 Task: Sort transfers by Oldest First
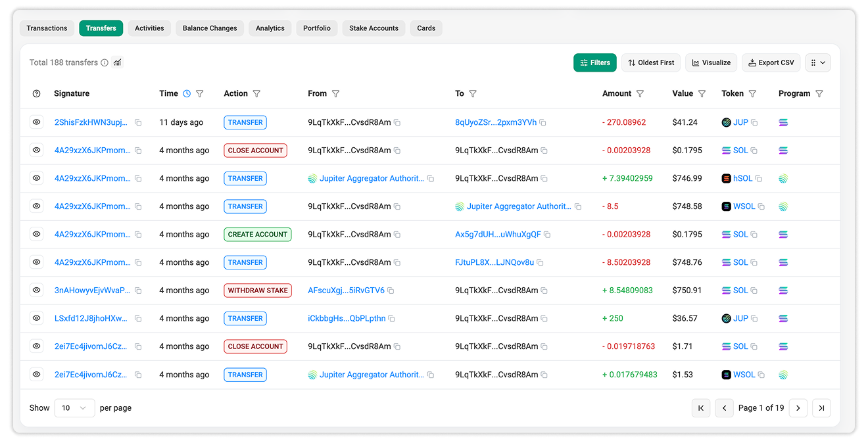click(651, 62)
